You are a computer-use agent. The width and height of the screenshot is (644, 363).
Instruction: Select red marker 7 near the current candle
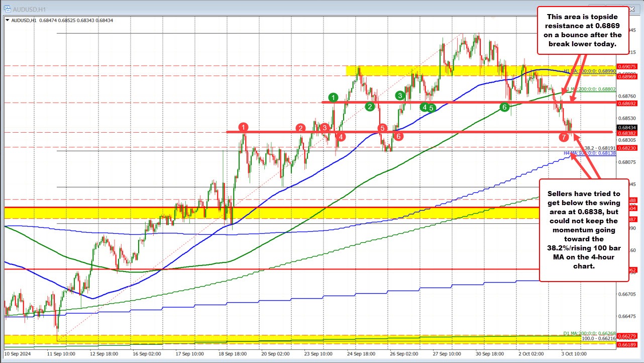563,136
